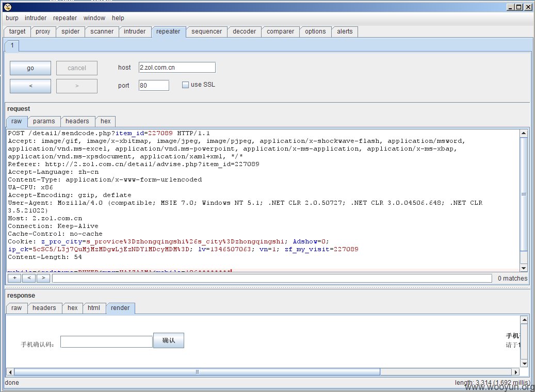Click next match button in search bar
The height and width of the screenshot is (392, 535).
point(43,278)
